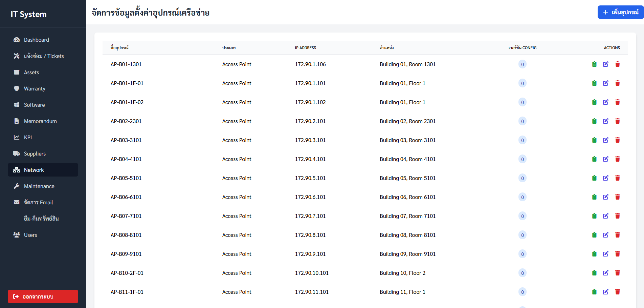Open the green clipboard icon for AP-B01-1301

coord(594,64)
